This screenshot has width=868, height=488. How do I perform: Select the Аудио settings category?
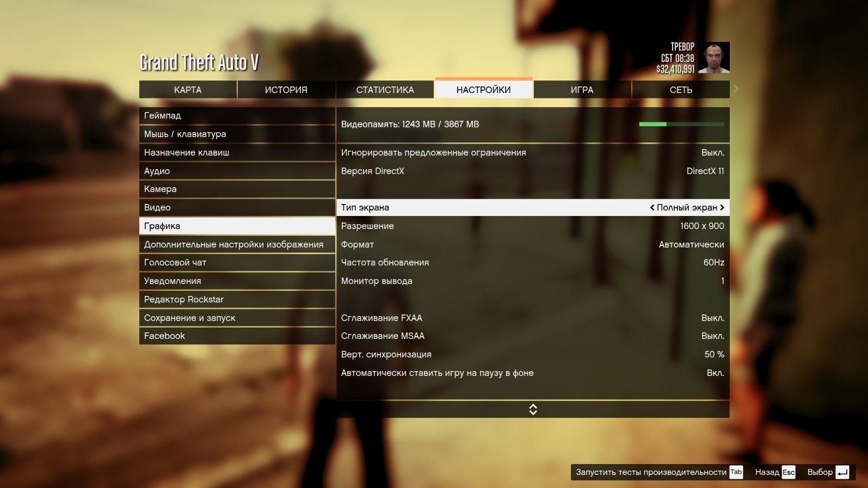pyautogui.click(x=237, y=171)
